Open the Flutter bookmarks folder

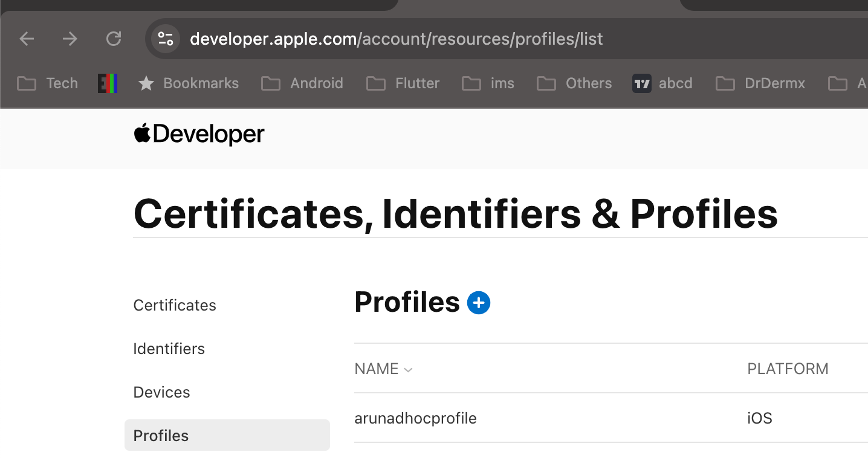403,83
